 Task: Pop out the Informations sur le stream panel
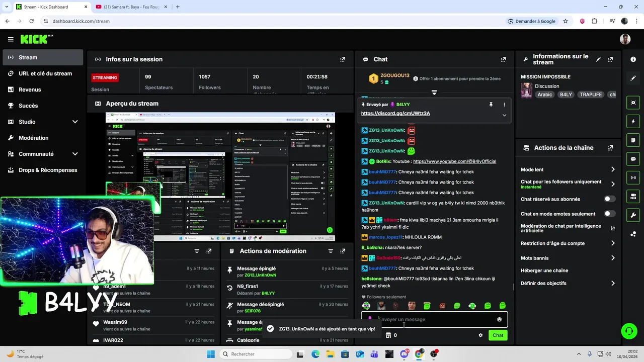[x=610, y=59]
